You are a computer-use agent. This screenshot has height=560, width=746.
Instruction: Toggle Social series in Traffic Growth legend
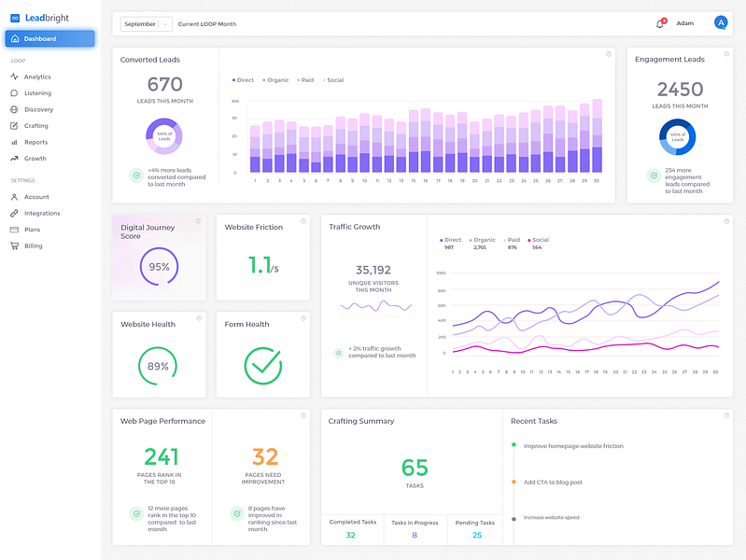pyautogui.click(x=538, y=240)
